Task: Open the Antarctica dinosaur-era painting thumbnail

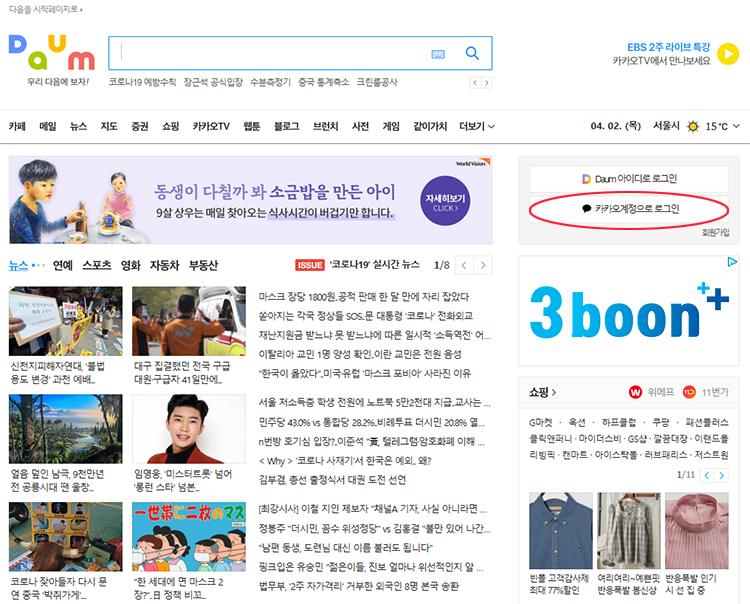Action: click(x=66, y=429)
